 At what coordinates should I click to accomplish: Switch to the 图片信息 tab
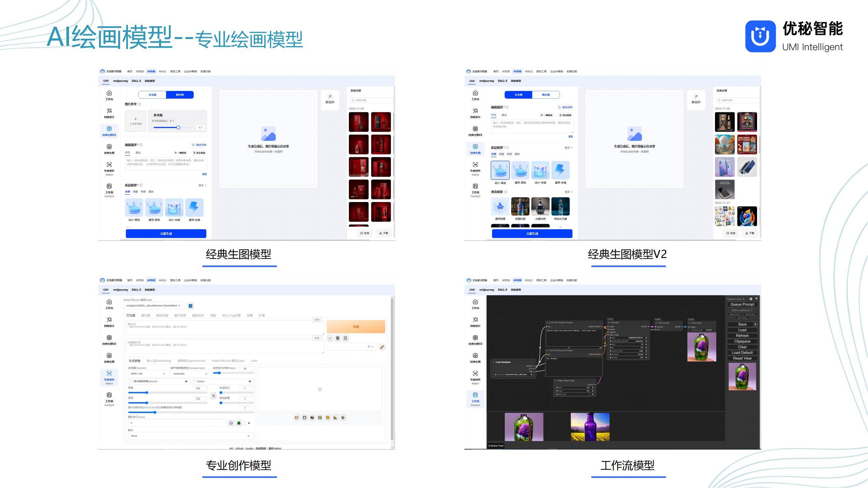pos(180,316)
